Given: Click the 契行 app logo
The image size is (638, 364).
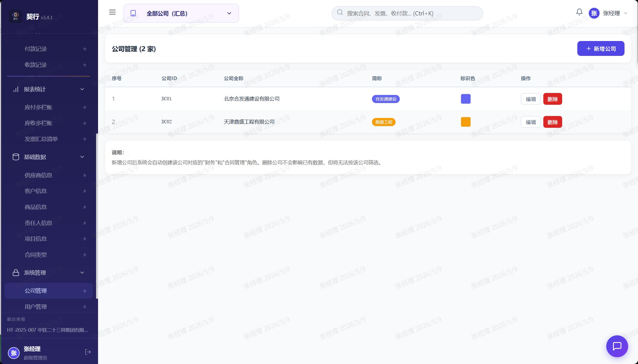Looking at the screenshot, I should 15,16.
